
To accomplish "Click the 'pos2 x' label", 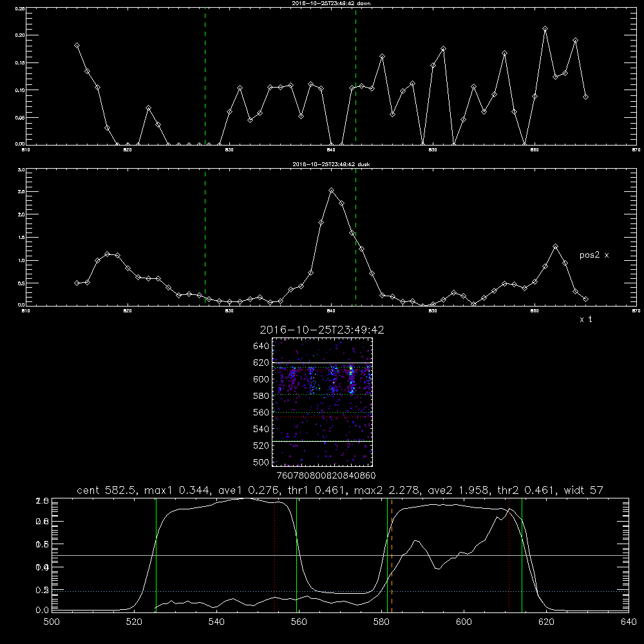I will tap(594, 255).
